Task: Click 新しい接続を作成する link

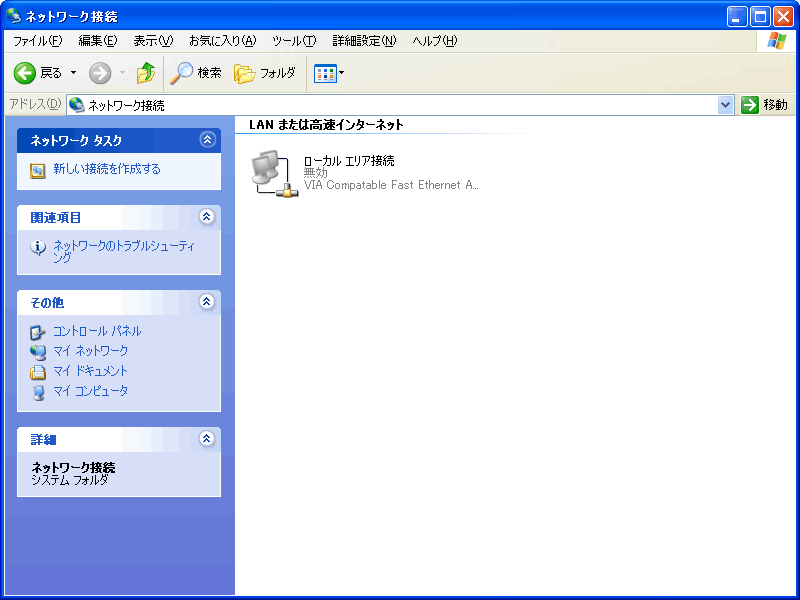Action: [106, 169]
